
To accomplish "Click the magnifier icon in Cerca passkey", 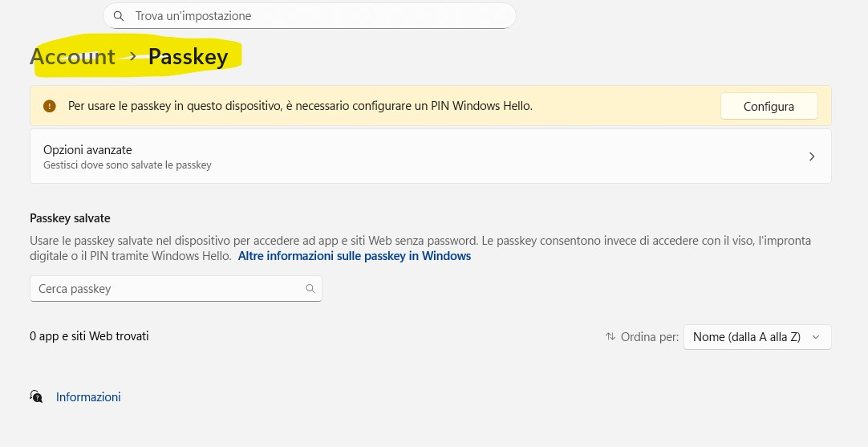I will click(x=310, y=289).
